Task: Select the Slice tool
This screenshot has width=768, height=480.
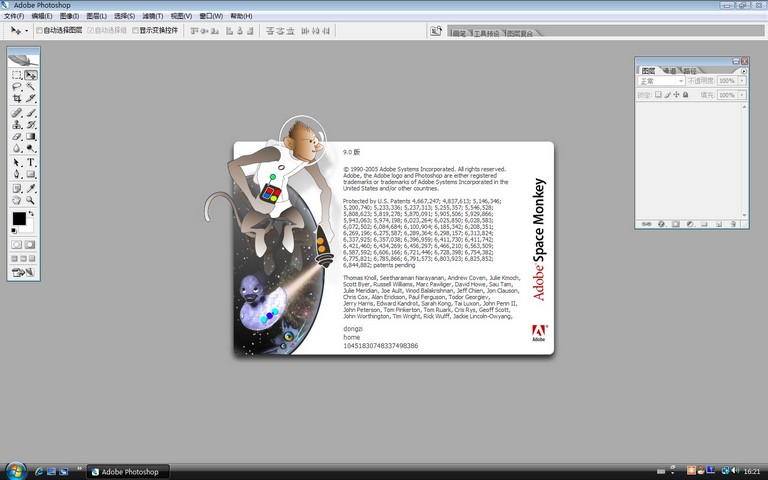Action: [x=31, y=98]
